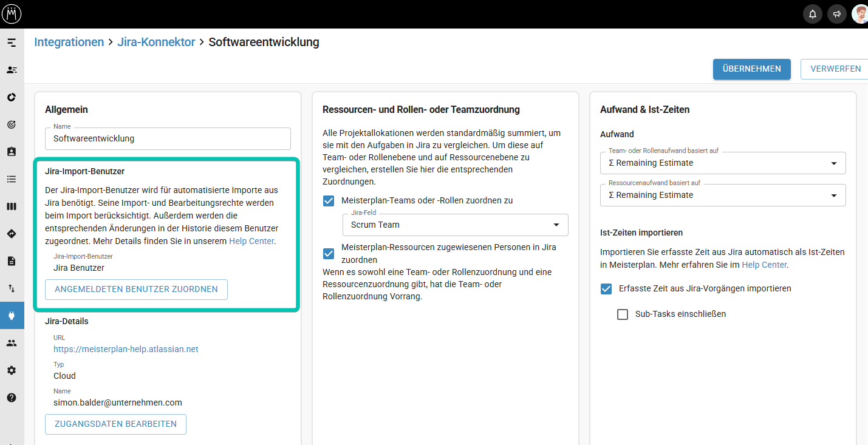Open the ID badge sidebar icon
This screenshot has width=868, height=445.
click(12, 152)
